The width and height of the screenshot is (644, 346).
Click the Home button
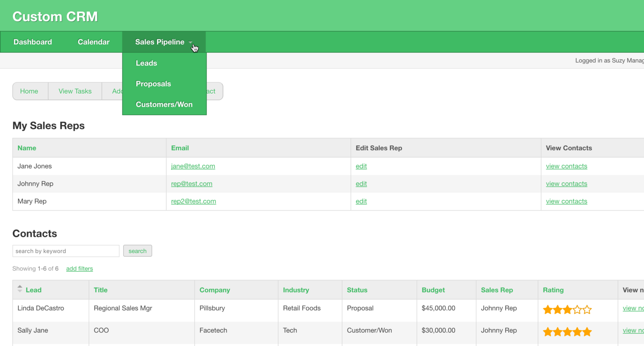(x=29, y=91)
